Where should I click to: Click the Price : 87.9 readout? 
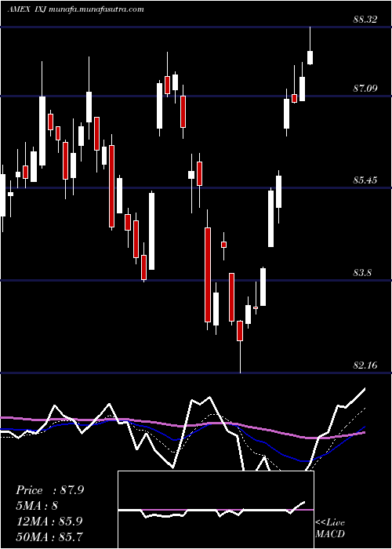tap(49, 490)
